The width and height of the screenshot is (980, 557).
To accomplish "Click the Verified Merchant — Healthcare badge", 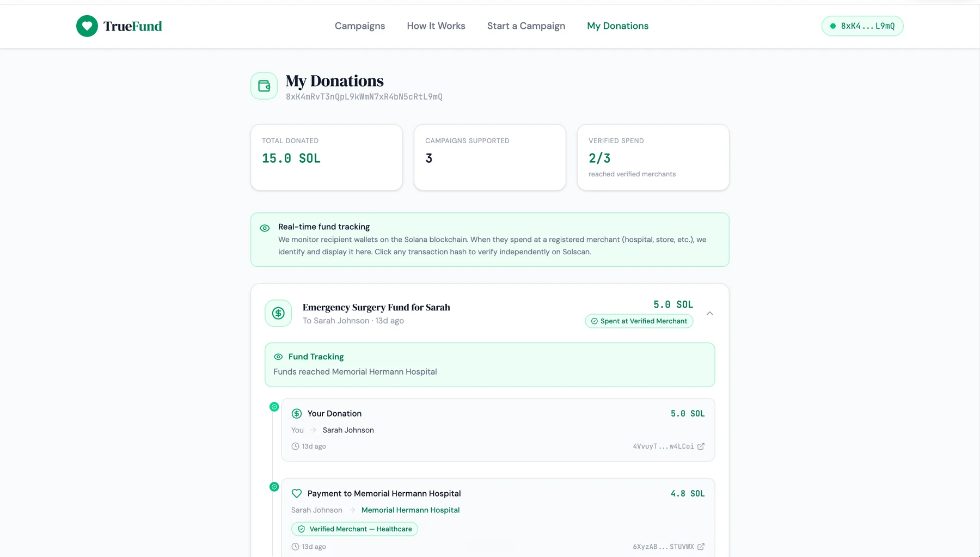I will [x=354, y=529].
